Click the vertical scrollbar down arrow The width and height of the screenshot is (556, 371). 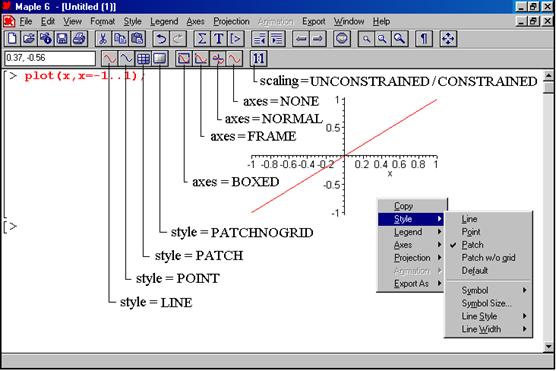pos(549,347)
